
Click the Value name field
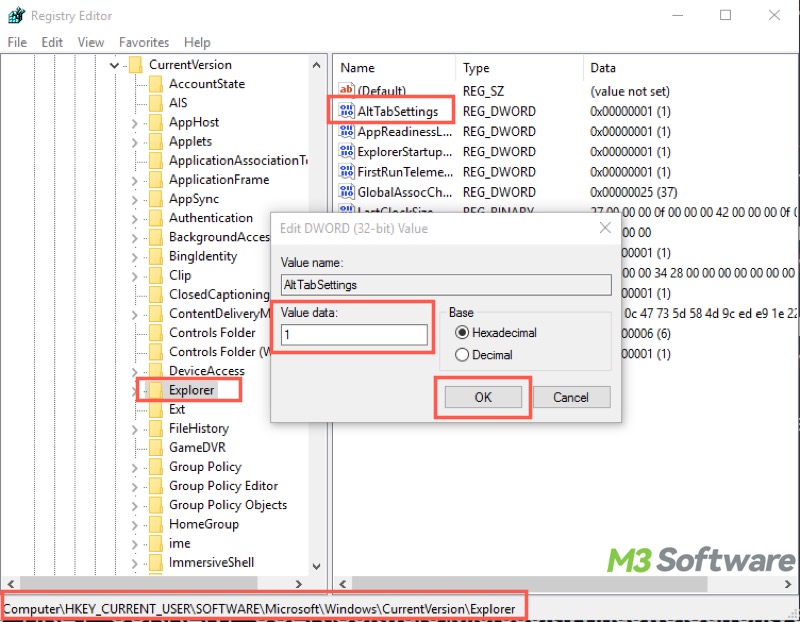click(x=446, y=285)
